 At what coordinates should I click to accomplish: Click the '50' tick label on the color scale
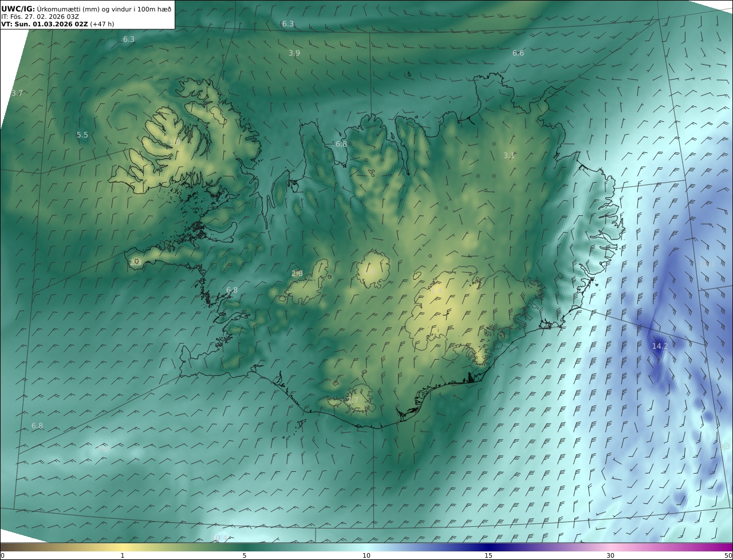point(728,555)
